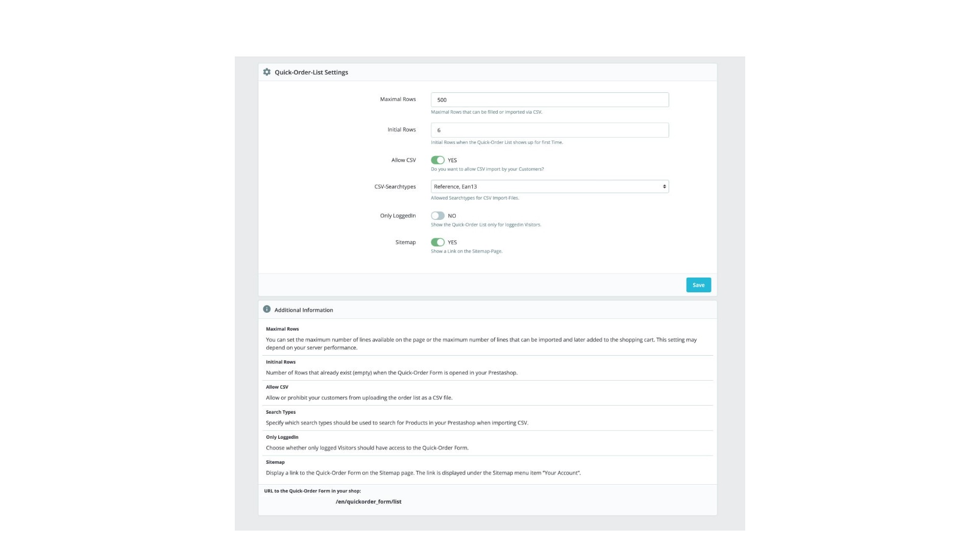980x551 pixels.
Task: Click the Additional Information panel heading
Action: (304, 310)
